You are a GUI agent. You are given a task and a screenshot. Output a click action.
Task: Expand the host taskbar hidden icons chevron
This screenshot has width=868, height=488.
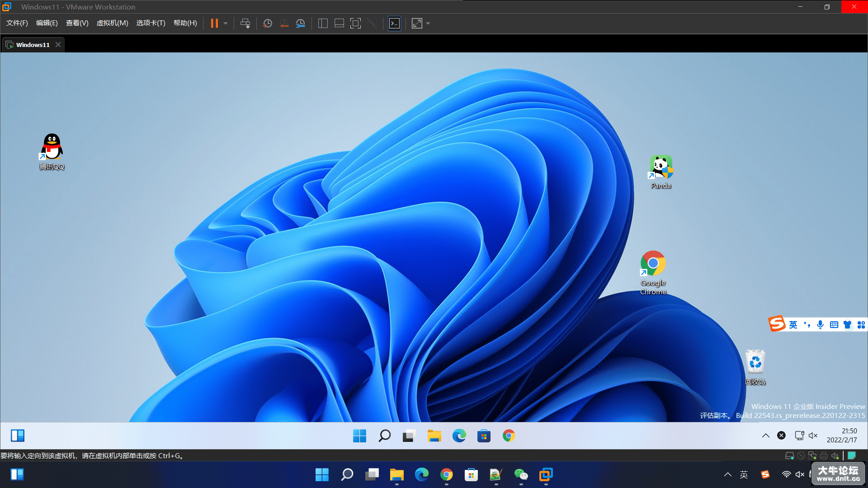click(728, 474)
